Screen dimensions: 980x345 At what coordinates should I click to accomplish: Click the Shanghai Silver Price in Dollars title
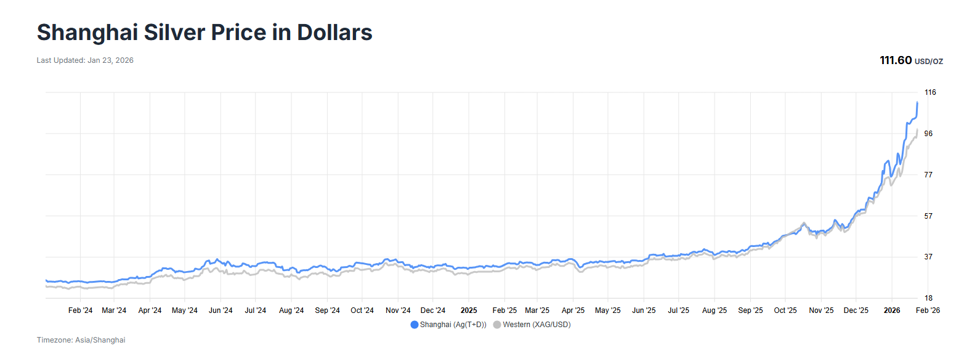[x=205, y=32]
